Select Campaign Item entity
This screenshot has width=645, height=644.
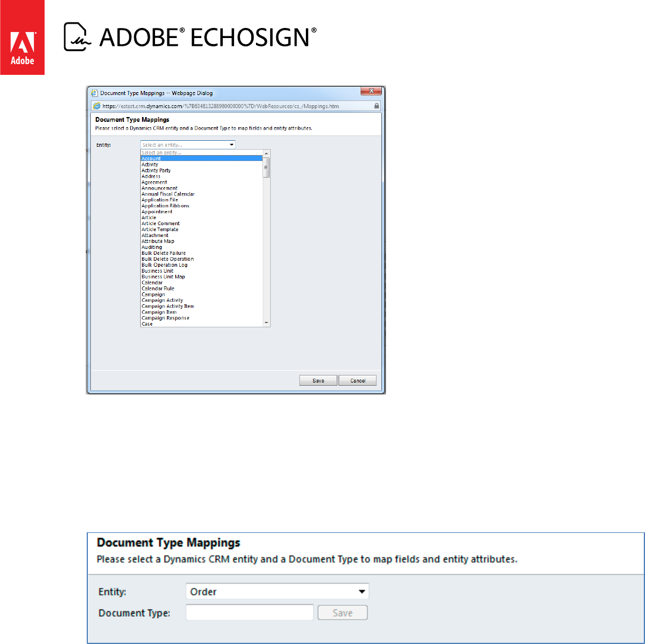(201, 312)
